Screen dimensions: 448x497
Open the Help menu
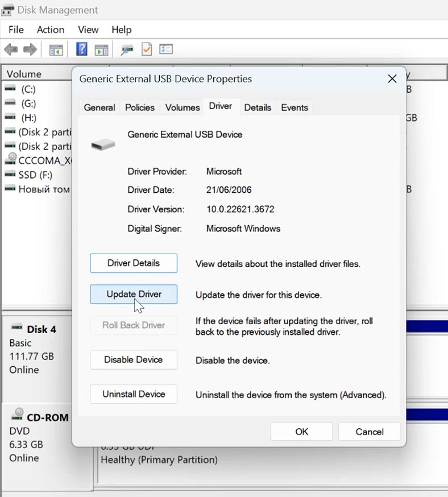(x=121, y=30)
